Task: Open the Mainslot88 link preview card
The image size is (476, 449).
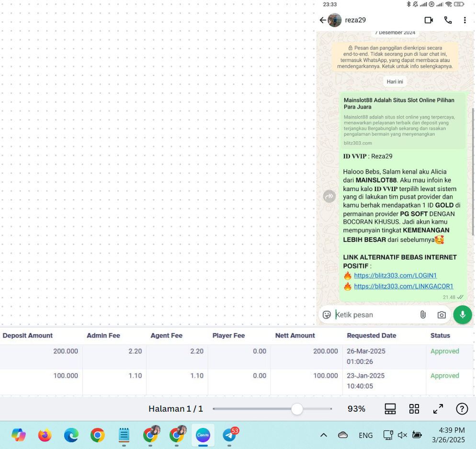Action: (x=402, y=121)
